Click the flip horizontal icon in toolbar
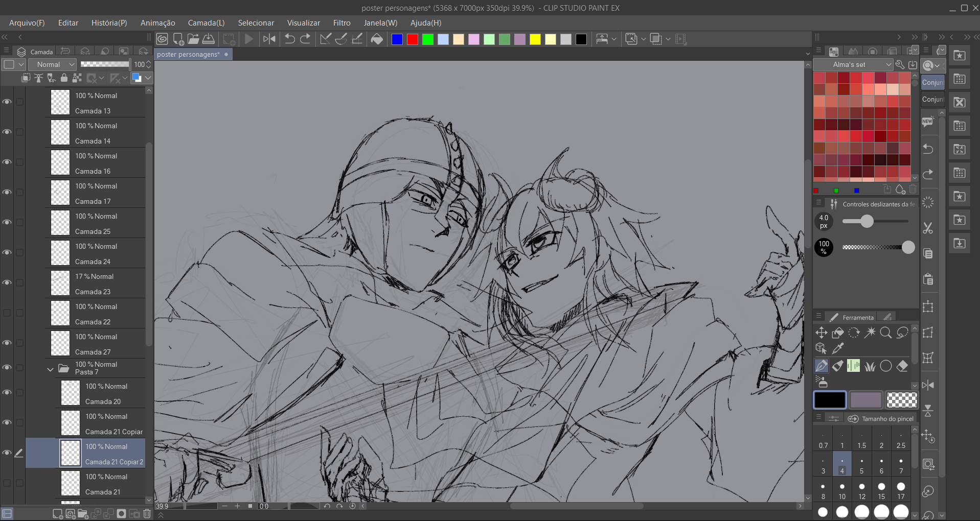This screenshot has width=980, height=521. coord(269,39)
